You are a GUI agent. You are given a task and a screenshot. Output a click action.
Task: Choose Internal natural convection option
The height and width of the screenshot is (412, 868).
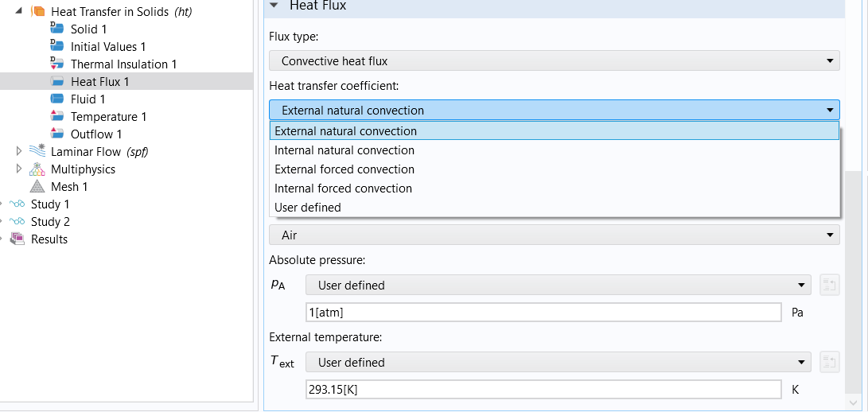tap(344, 150)
